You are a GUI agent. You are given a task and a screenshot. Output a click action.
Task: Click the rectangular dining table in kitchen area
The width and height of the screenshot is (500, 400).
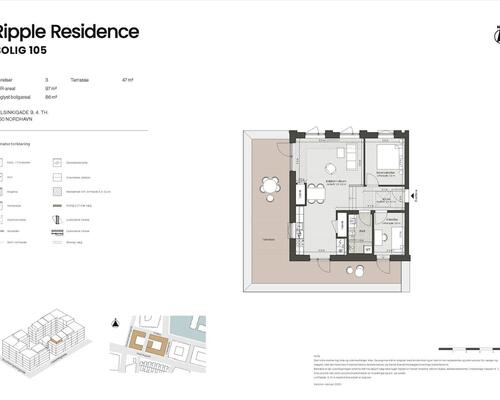(316, 194)
